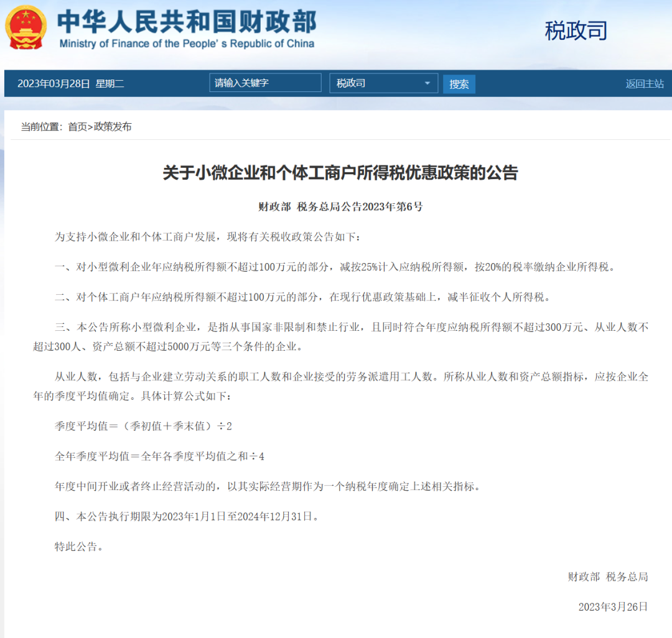Click the national emblem logo
Screen dimensions: 672x638
pyautogui.click(x=26, y=27)
